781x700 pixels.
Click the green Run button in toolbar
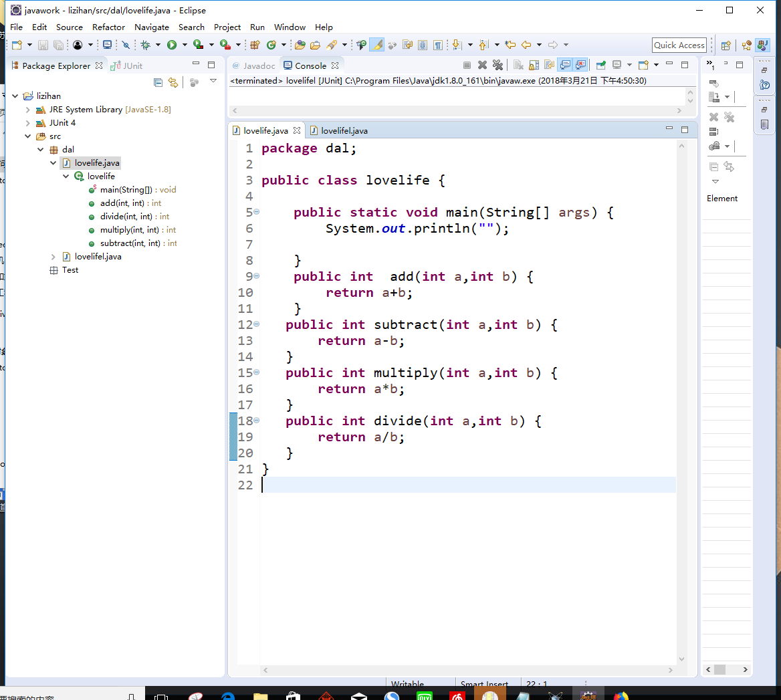[172, 45]
